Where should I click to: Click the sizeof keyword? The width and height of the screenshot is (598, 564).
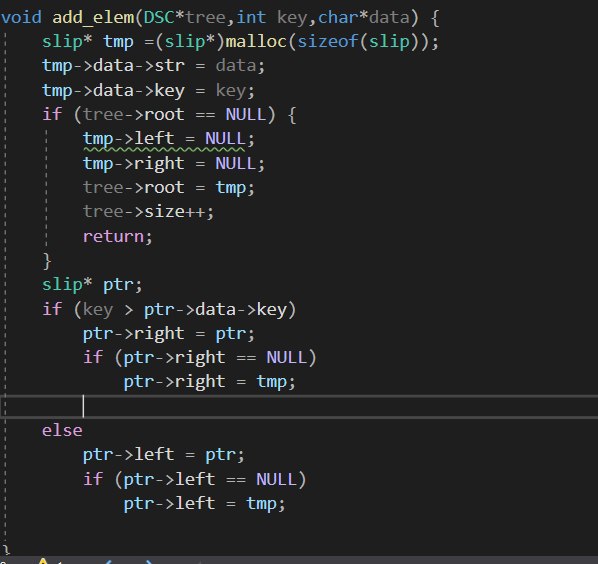click(x=328, y=42)
